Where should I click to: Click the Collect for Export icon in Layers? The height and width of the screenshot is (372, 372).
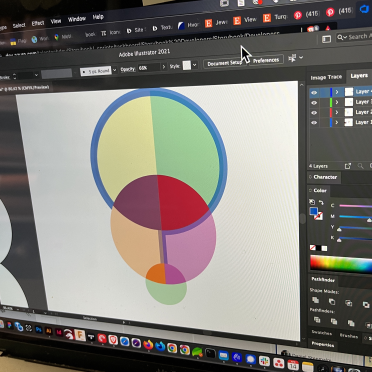[348, 166]
